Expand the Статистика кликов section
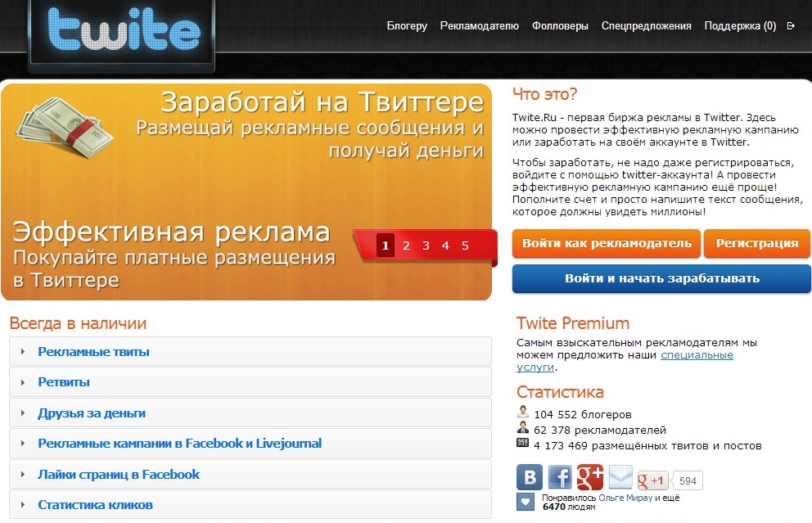The width and height of the screenshot is (812, 523). [x=250, y=504]
